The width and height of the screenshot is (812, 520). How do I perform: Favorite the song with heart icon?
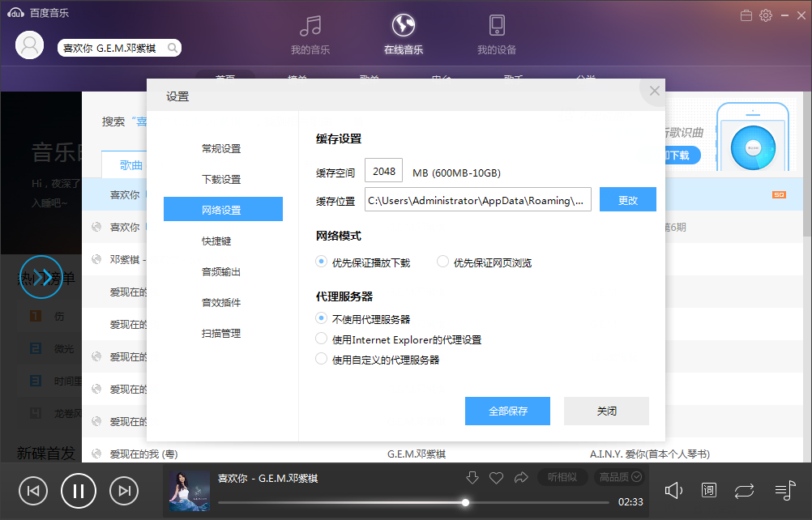tap(497, 478)
